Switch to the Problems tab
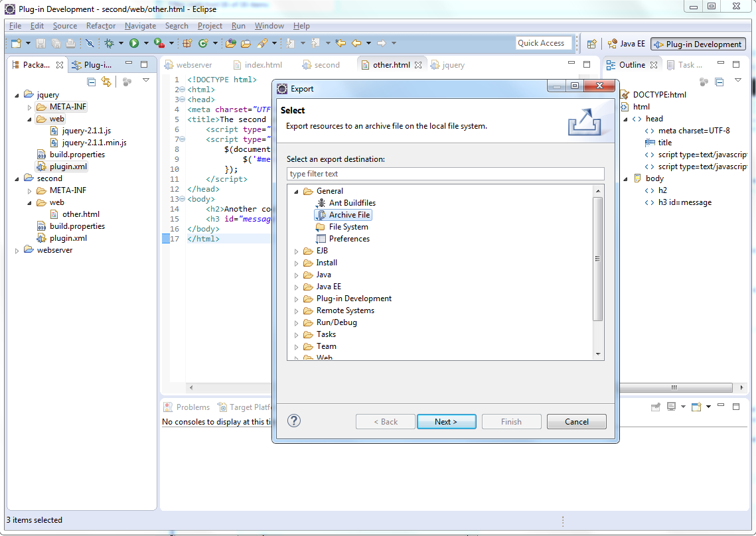This screenshot has height=536, width=756. click(x=187, y=407)
